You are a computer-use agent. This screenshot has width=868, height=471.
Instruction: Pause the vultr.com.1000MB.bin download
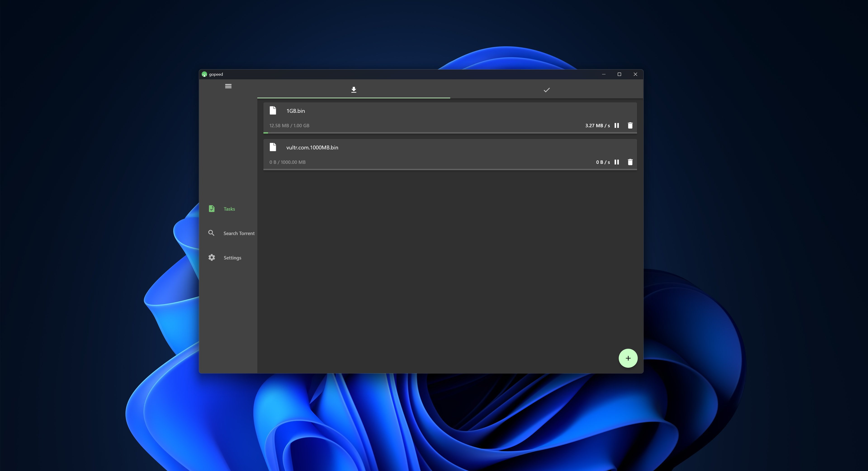pos(617,162)
